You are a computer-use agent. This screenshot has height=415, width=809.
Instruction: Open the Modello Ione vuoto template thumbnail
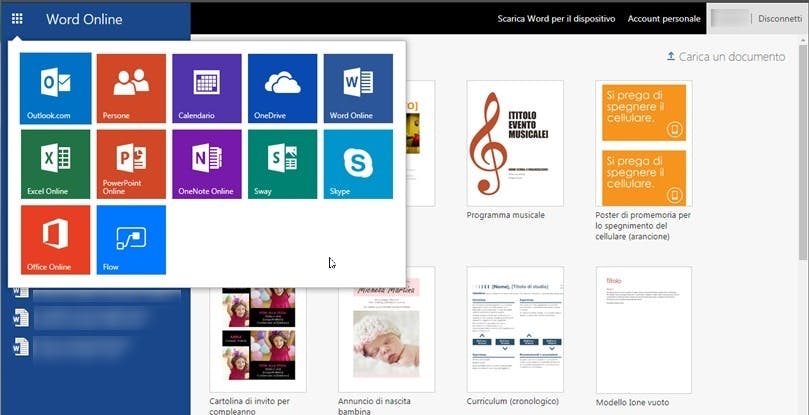tap(644, 330)
